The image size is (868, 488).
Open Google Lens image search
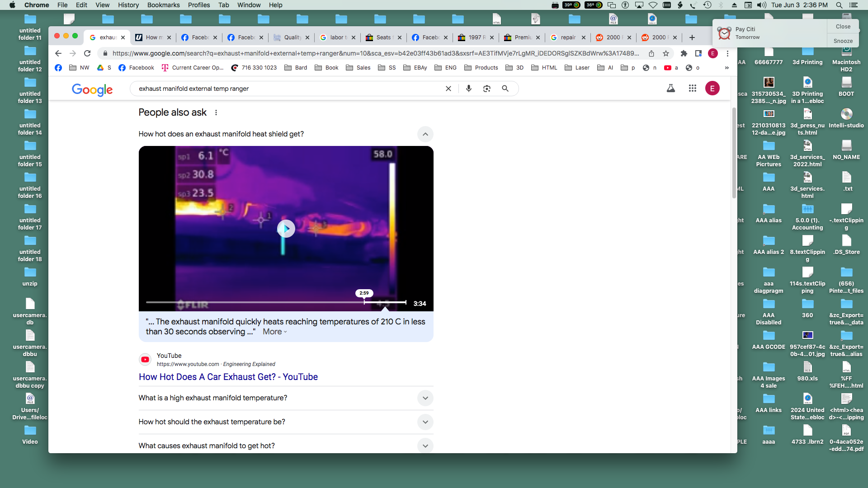coord(487,89)
